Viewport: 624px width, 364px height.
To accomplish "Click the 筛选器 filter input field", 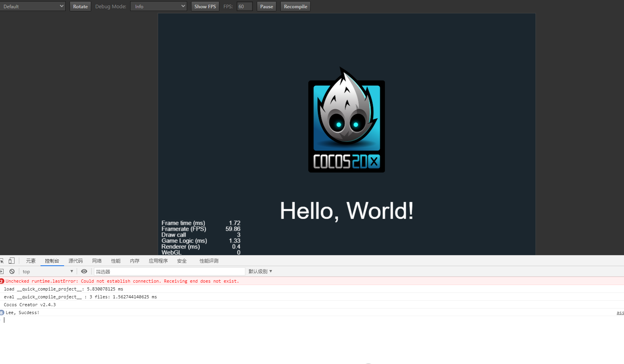I will pos(169,271).
